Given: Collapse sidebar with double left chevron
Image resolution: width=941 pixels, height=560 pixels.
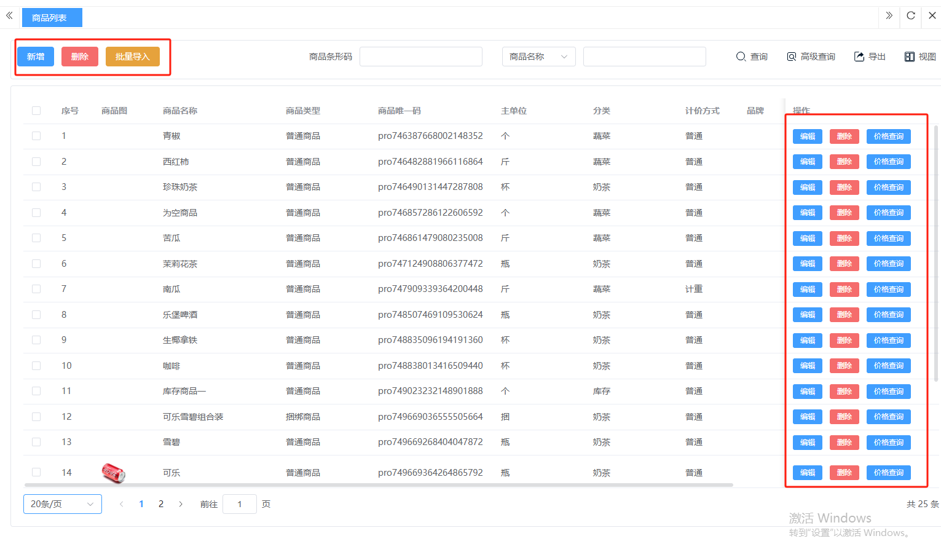Looking at the screenshot, I should point(9,15).
